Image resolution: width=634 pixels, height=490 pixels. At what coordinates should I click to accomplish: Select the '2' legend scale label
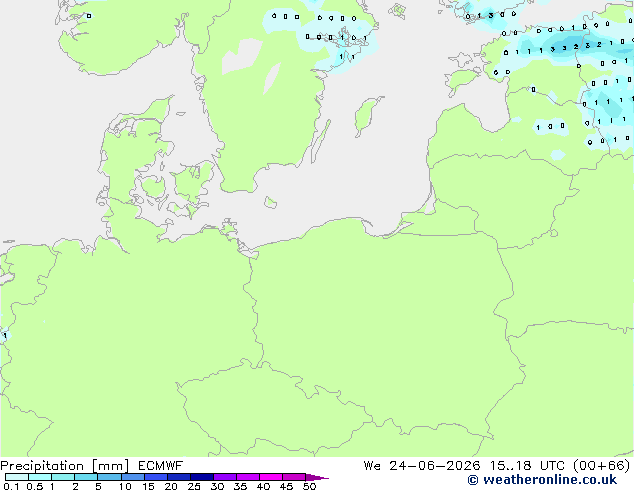(x=75, y=486)
